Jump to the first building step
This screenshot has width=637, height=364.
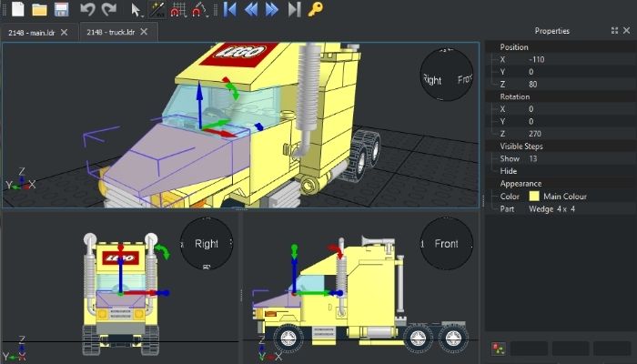[230, 10]
